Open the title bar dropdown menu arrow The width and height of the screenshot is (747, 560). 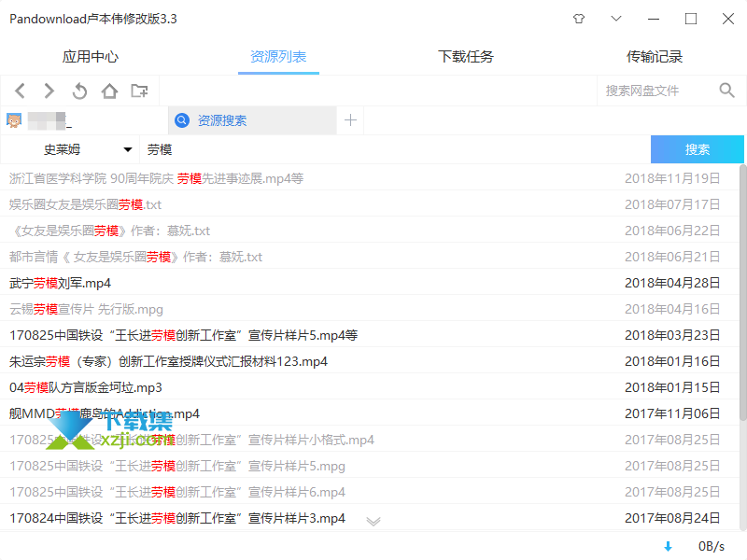[616, 19]
